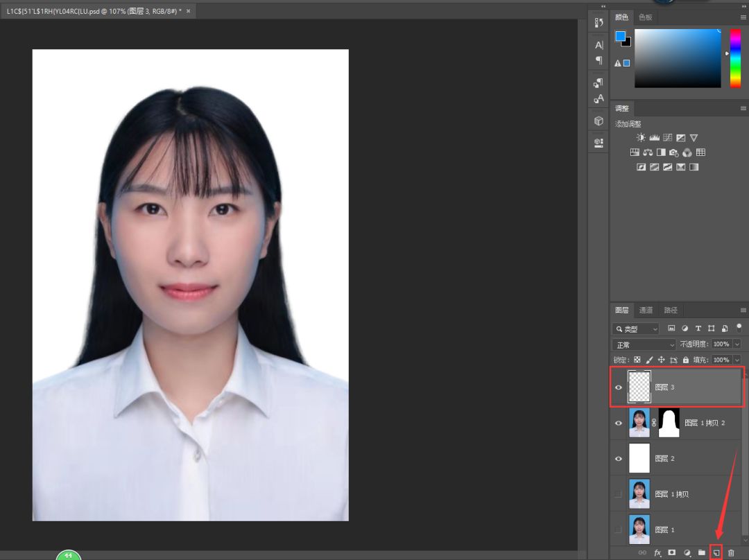This screenshot has height=560, width=749.
Task: Open the Layers panel menu button
Action: (743, 310)
